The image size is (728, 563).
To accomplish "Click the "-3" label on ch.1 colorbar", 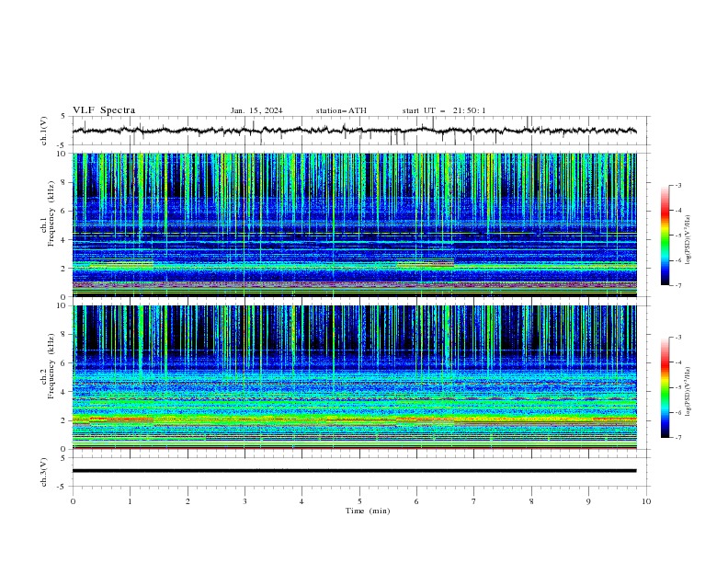I will pos(677,185).
